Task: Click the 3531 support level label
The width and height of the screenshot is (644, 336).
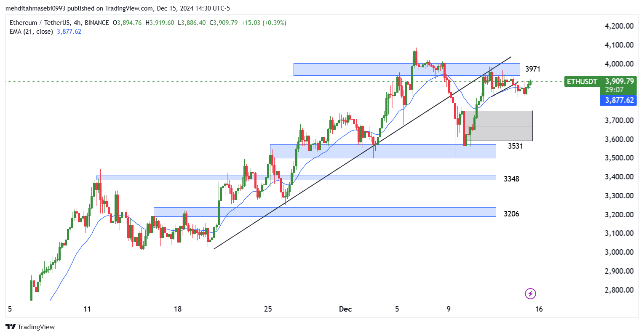Action: [x=515, y=146]
